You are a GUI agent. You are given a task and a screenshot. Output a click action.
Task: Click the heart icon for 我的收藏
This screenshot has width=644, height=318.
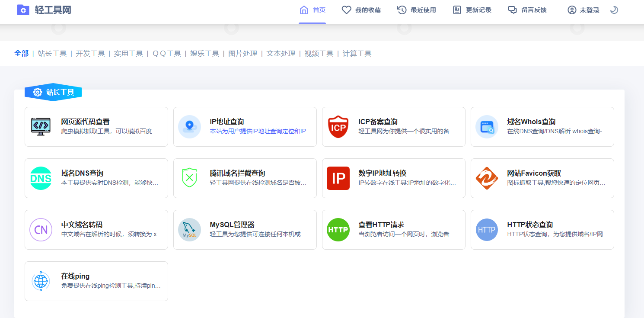tap(346, 10)
